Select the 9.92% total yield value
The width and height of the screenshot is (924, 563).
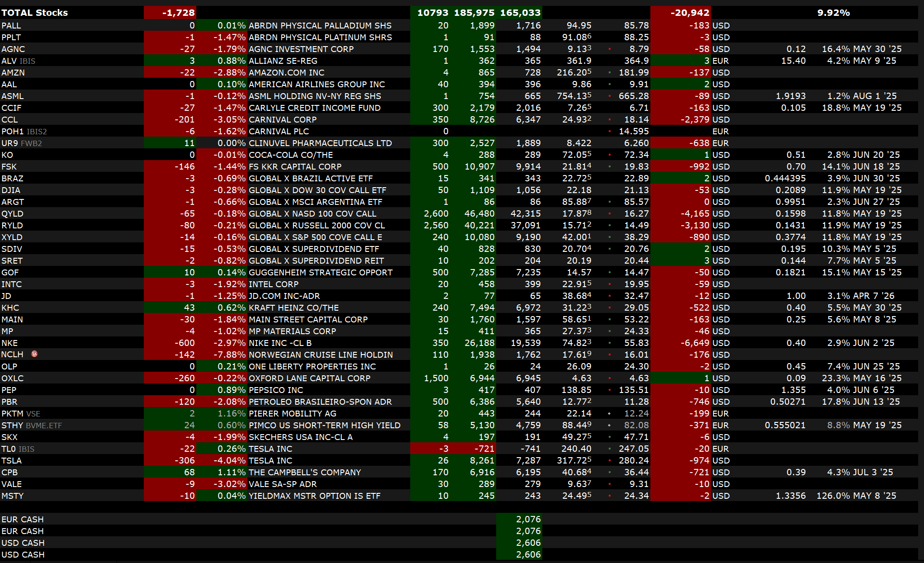(x=833, y=13)
